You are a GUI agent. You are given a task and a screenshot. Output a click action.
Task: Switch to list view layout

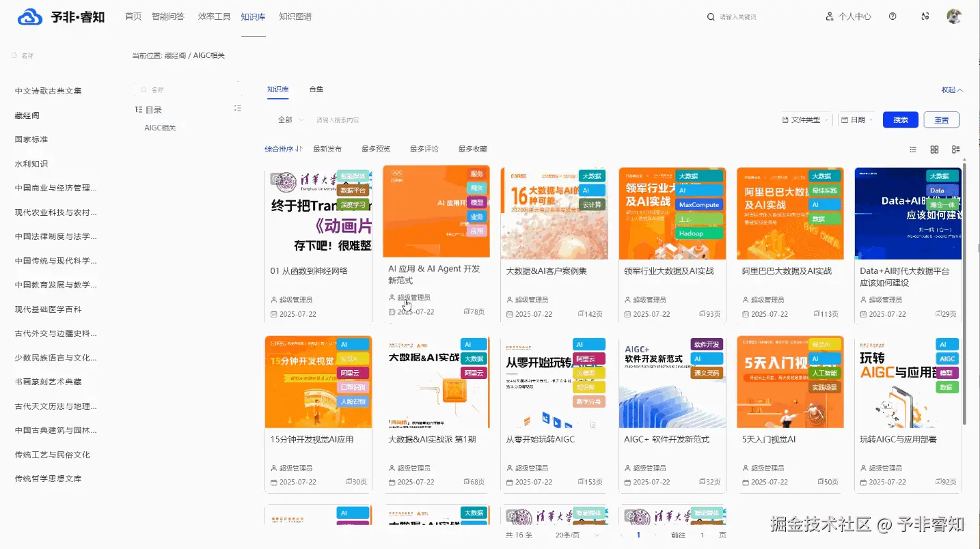click(x=913, y=150)
